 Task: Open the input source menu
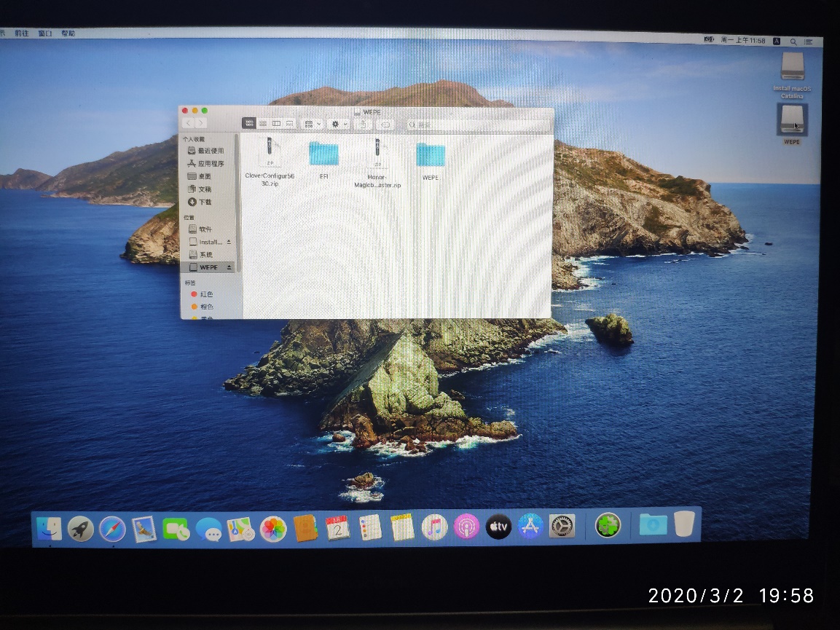(x=776, y=41)
